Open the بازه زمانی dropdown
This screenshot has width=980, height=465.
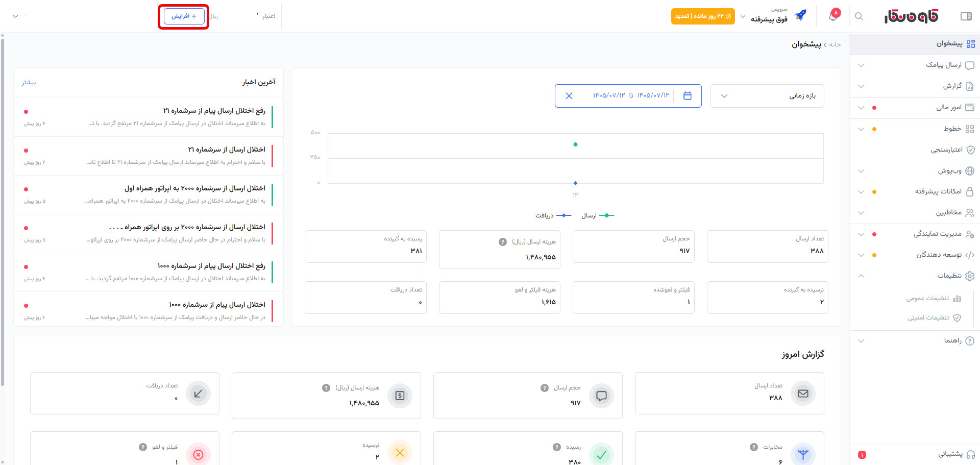pyautogui.click(x=767, y=96)
